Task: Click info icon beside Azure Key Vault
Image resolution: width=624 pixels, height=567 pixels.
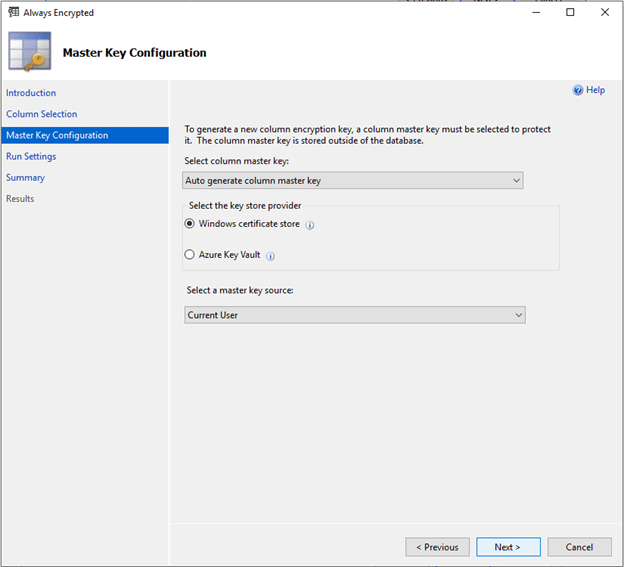Action: tap(271, 256)
